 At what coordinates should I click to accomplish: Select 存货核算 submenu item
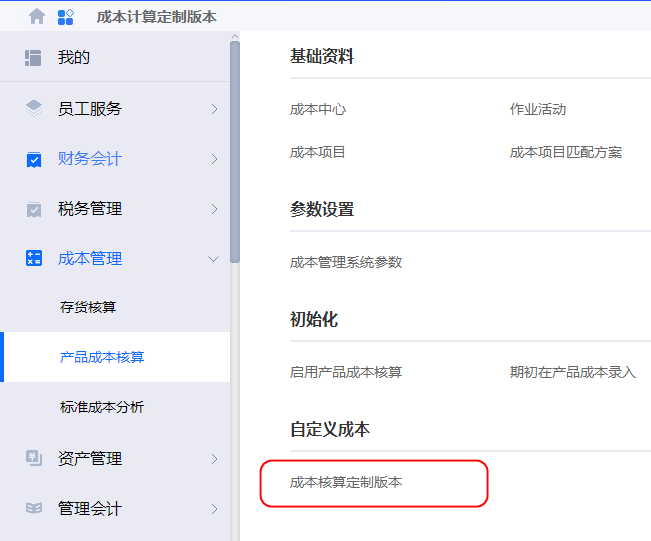tap(88, 307)
